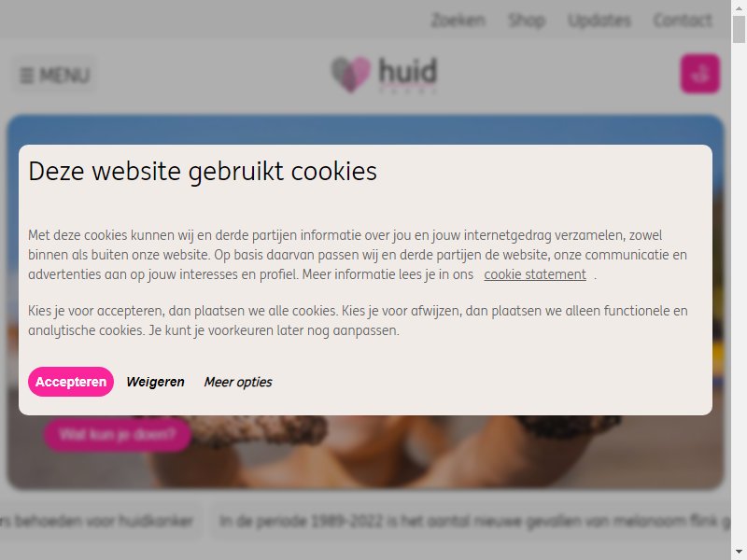Click the blurred pink 'Wat kun je doen?' button
This screenshot has height=560, width=747.
click(118, 434)
